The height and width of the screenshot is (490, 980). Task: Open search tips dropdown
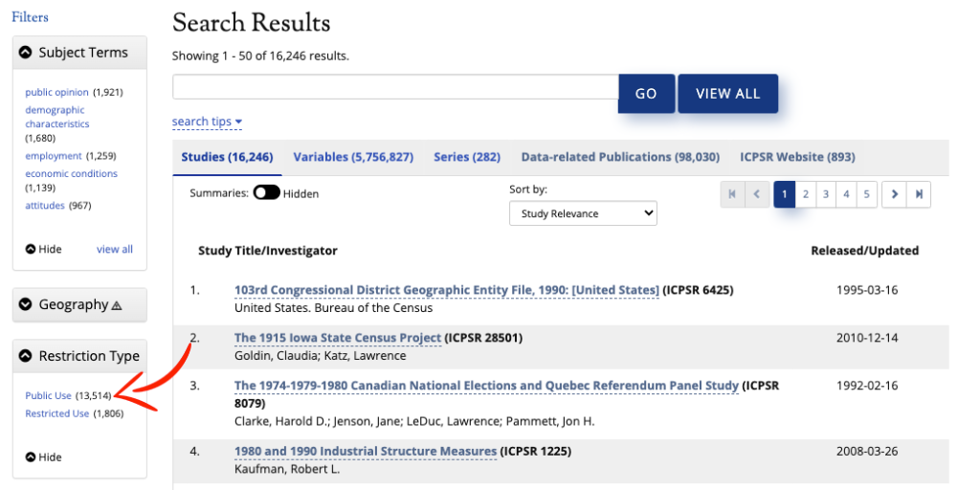coord(207,122)
